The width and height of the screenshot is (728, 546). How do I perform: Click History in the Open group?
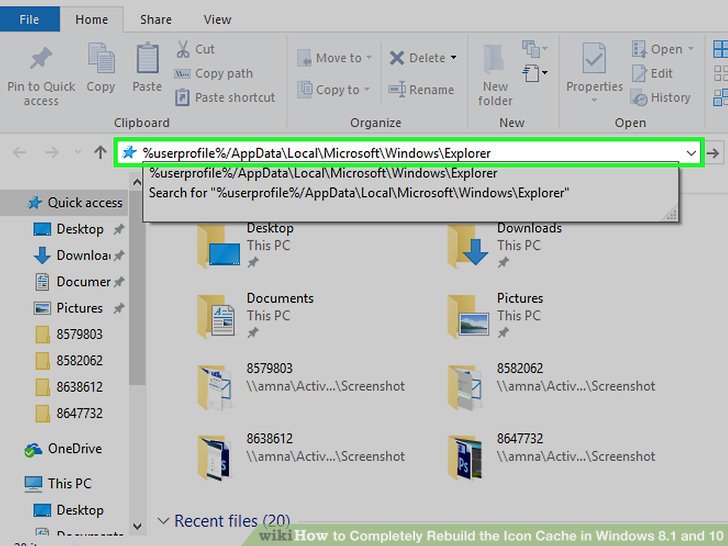tap(661, 98)
